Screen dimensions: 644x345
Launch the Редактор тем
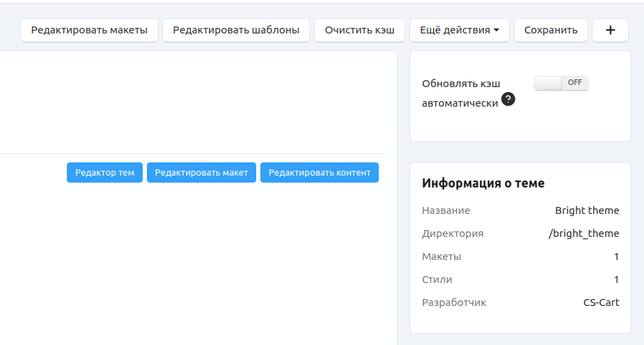(104, 173)
